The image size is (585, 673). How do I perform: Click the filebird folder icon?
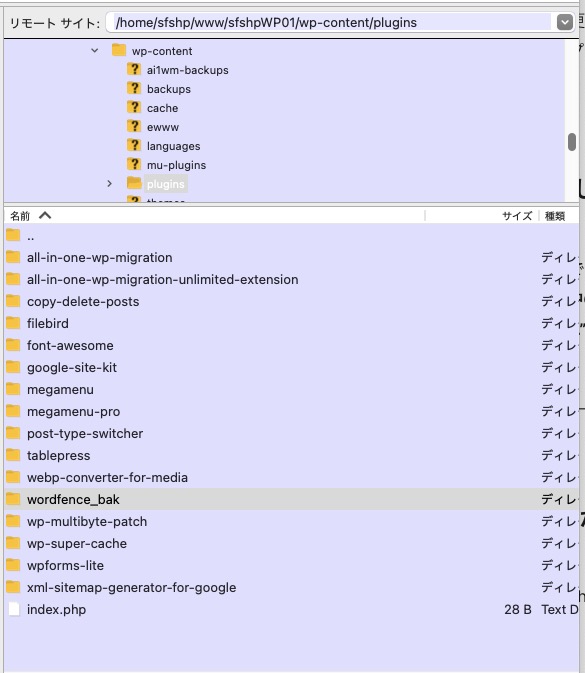13,323
